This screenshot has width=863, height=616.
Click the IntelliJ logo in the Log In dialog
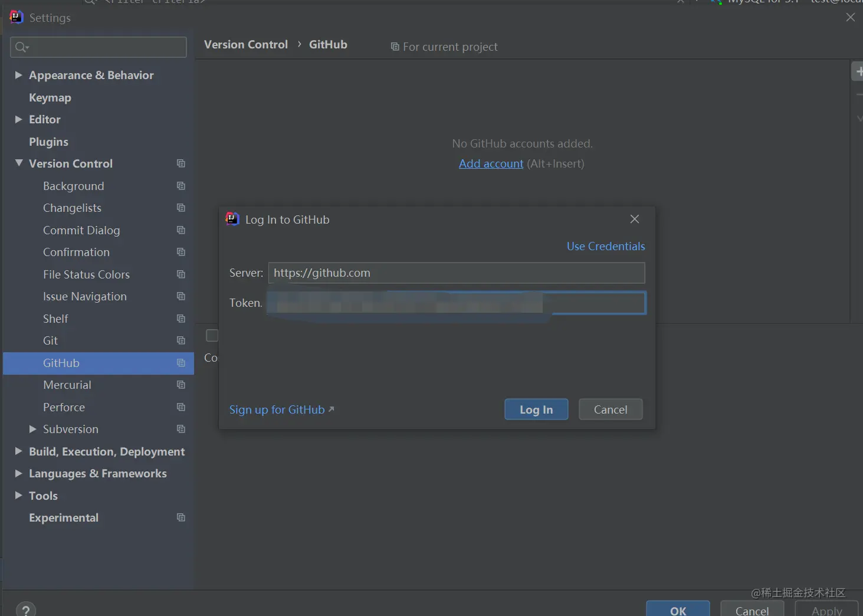pyautogui.click(x=232, y=219)
